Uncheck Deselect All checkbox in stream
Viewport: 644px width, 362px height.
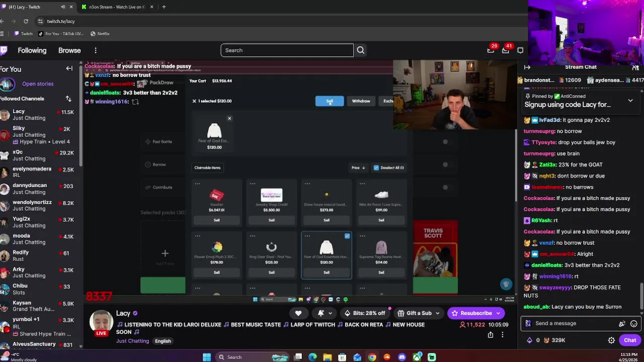click(x=376, y=167)
